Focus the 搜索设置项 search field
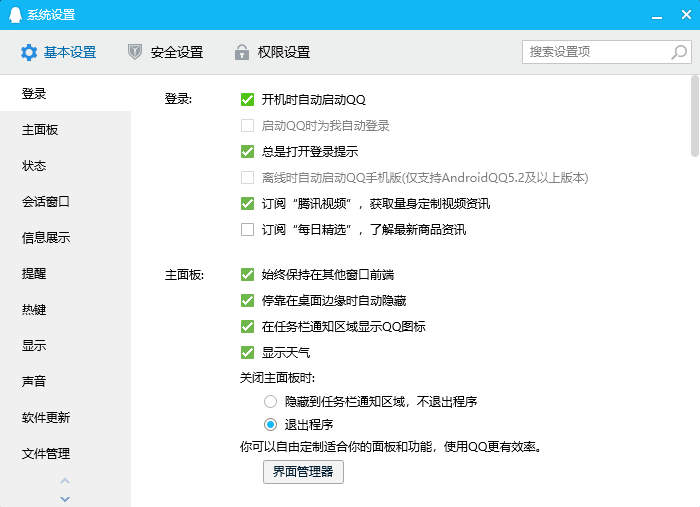Viewport: 700px width, 507px height. [607, 52]
